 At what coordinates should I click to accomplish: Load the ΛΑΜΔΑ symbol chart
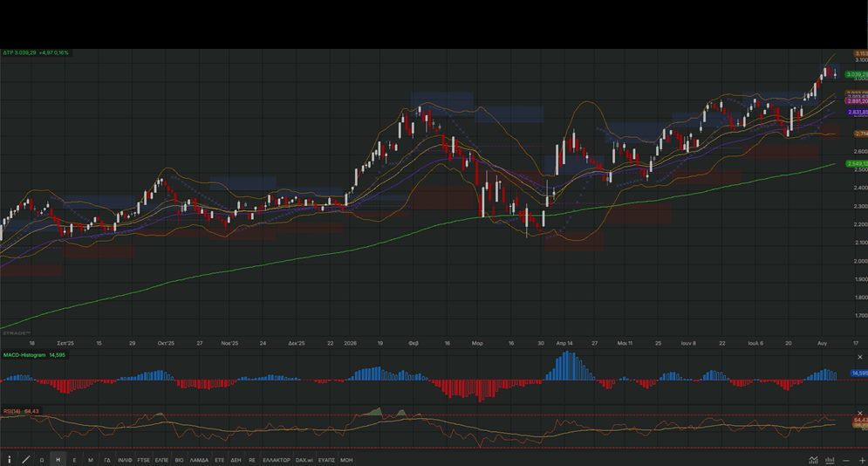(199, 460)
